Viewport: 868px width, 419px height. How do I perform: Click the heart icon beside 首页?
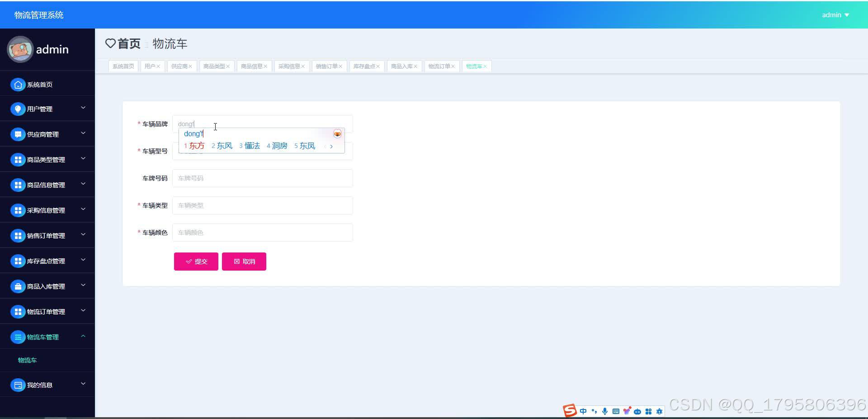110,43
